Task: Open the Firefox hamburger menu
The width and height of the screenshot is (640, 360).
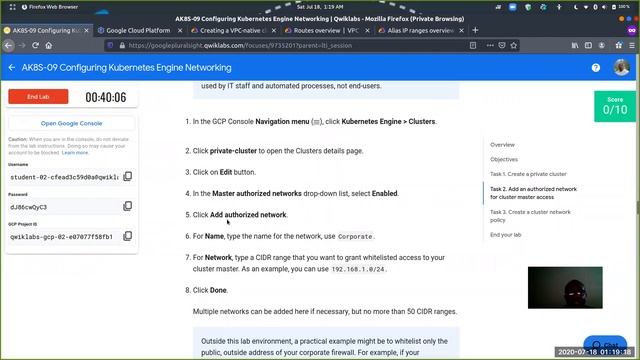Action: pyautogui.click(x=632, y=46)
